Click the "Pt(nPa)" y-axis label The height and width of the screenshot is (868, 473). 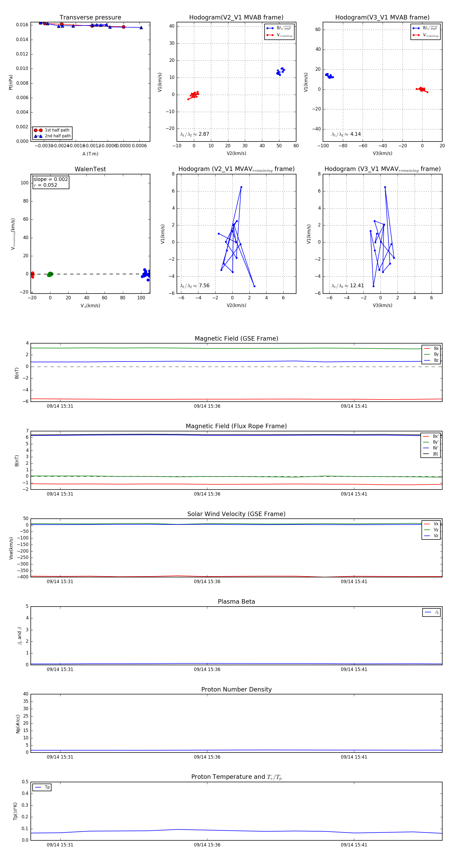11,82
